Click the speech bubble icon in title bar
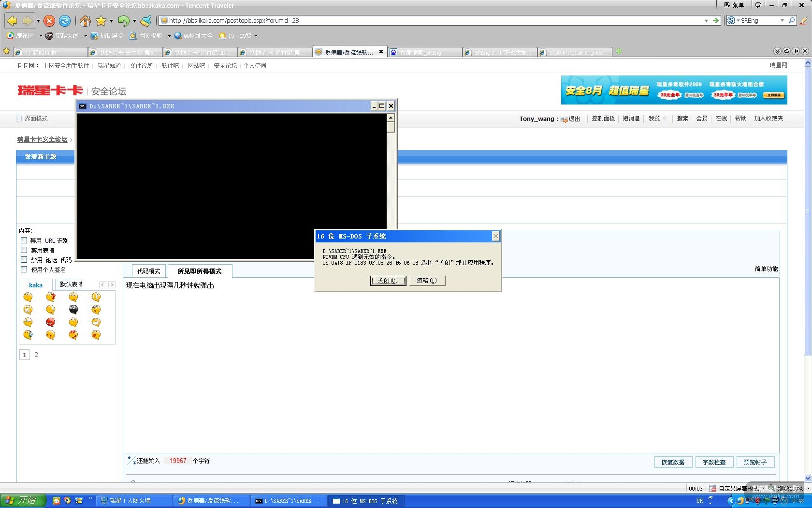The image size is (812, 508). point(758,5)
